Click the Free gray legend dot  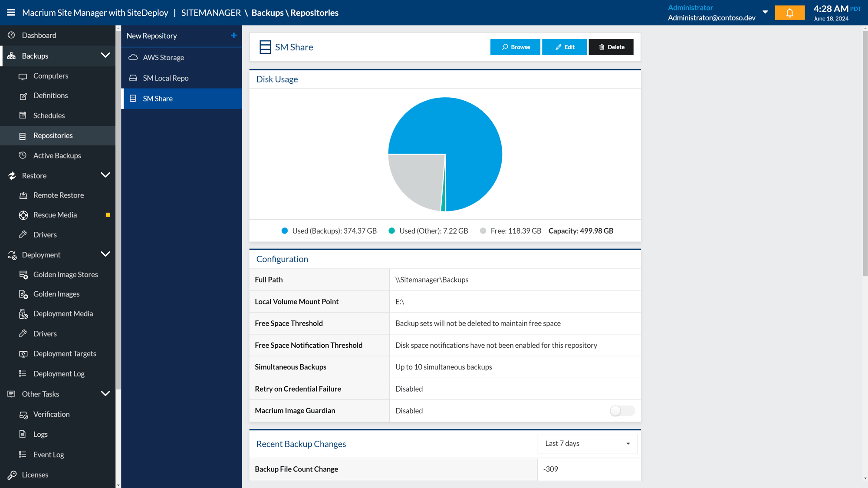click(x=483, y=231)
